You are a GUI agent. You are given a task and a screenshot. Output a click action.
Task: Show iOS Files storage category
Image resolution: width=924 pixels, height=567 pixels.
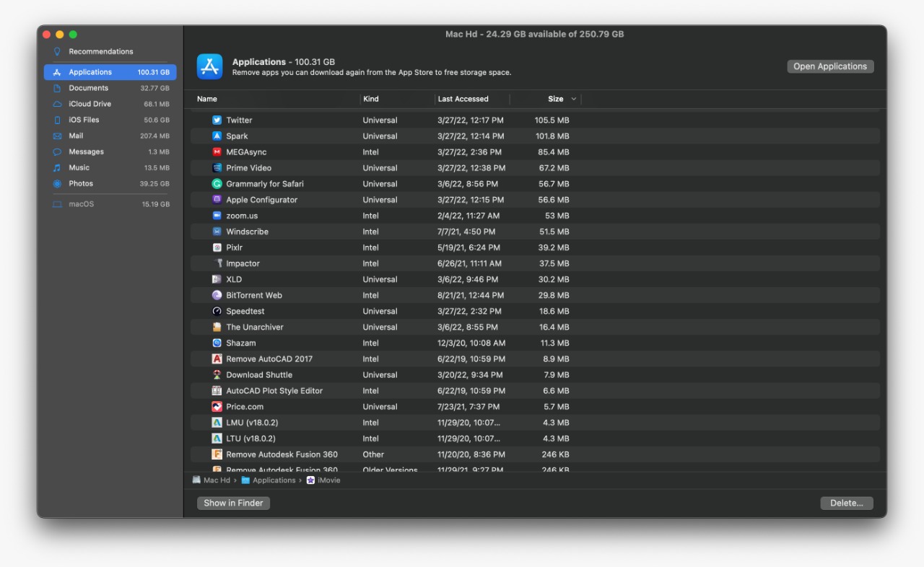click(110, 120)
